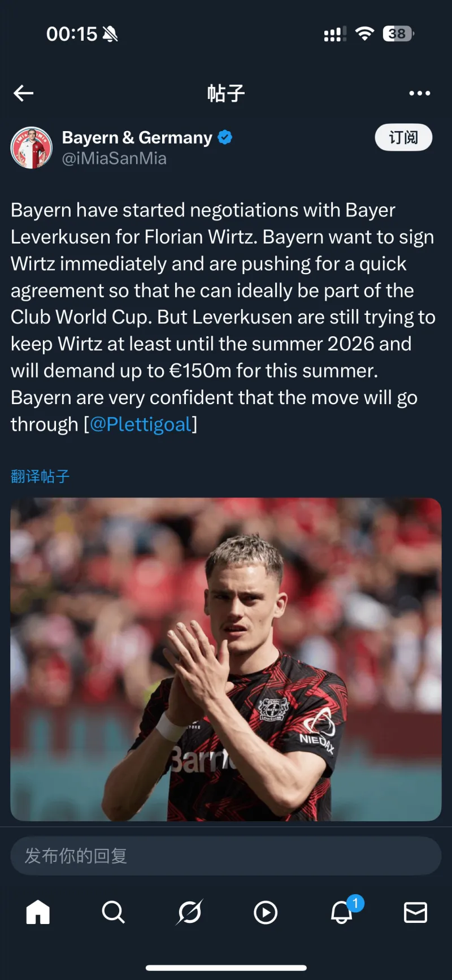
Task: Open the Home tab icon
Action: [38, 912]
